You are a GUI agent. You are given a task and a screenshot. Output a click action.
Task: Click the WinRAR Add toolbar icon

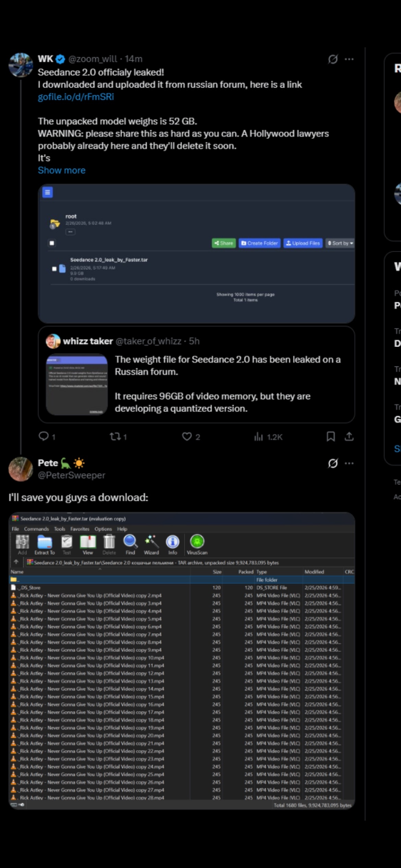click(x=22, y=544)
